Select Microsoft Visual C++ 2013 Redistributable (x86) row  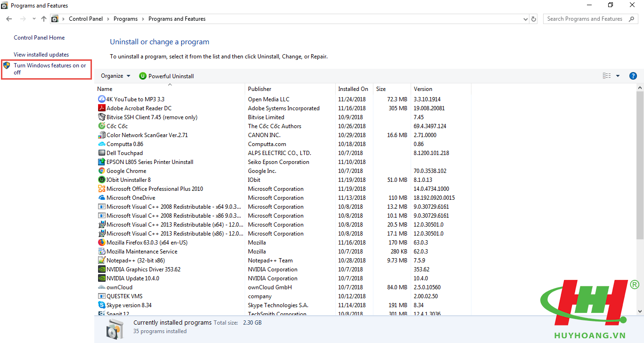[x=284, y=233]
